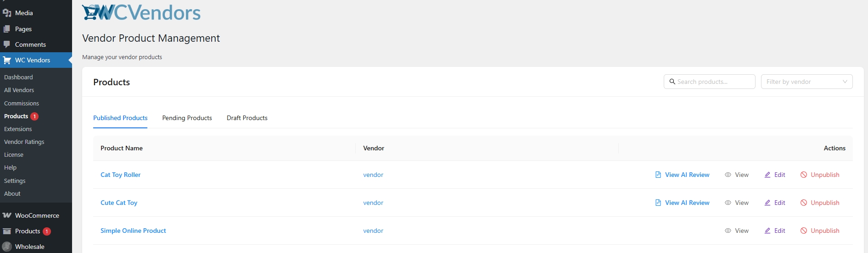The height and width of the screenshot is (253, 868).
Task: Open Vendor Ratings in the submenu
Action: point(24,142)
